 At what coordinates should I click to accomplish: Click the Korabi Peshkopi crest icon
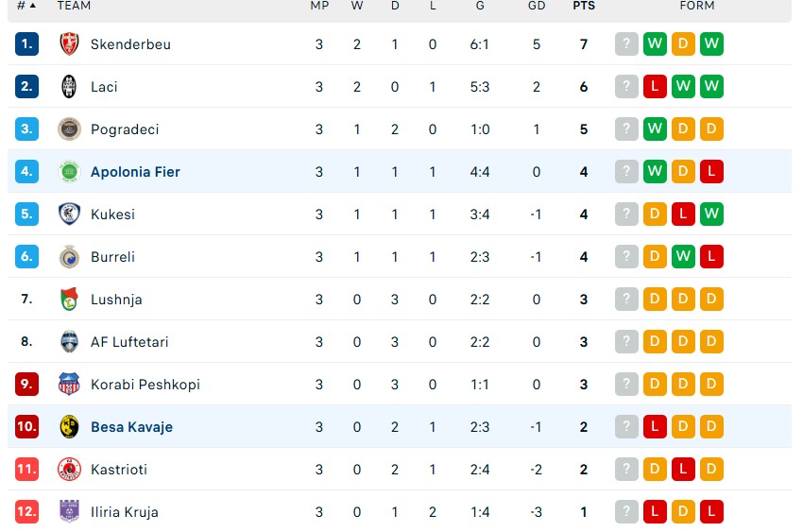pyautogui.click(x=69, y=385)
